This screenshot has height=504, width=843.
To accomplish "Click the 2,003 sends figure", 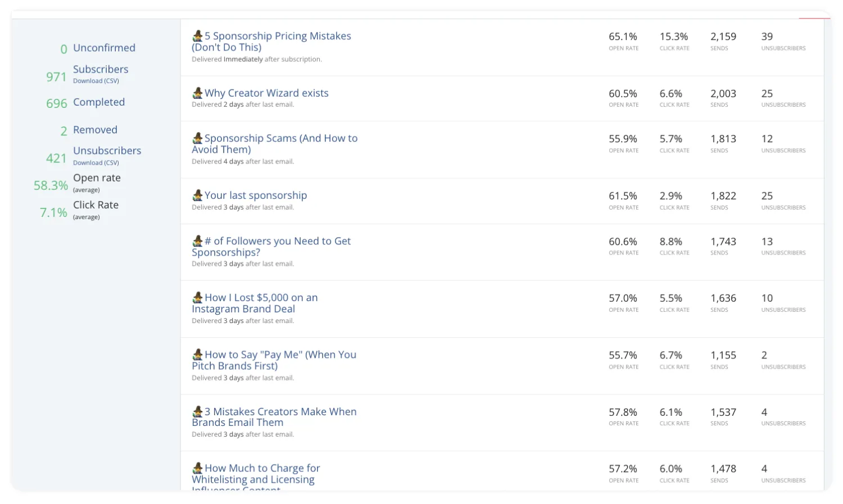I will tap(723, 94).
